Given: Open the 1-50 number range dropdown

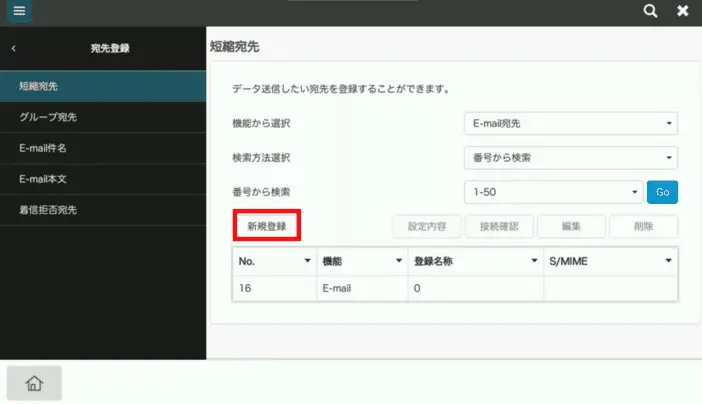Looking at the screenshot, I should 553,191.
